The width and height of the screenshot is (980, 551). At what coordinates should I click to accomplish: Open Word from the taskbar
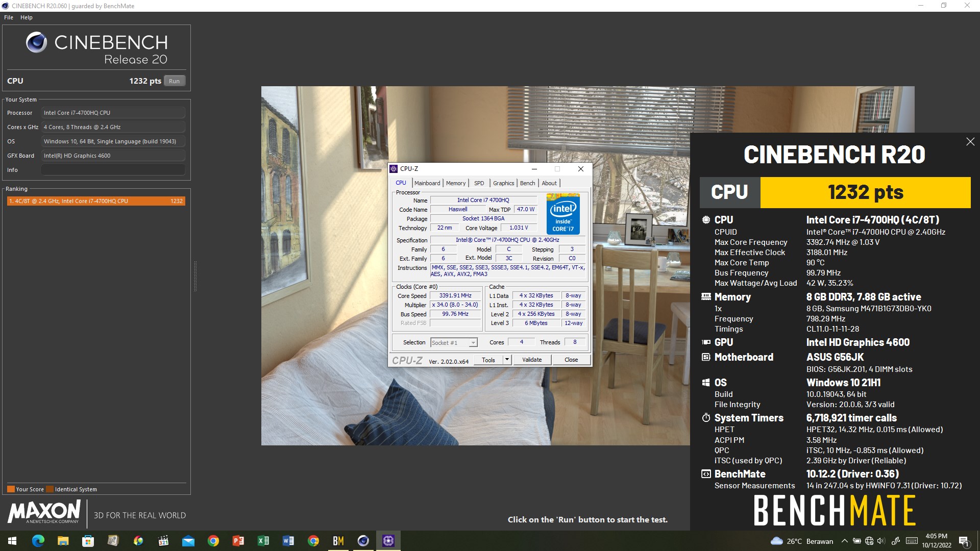(x=288, y=541)
